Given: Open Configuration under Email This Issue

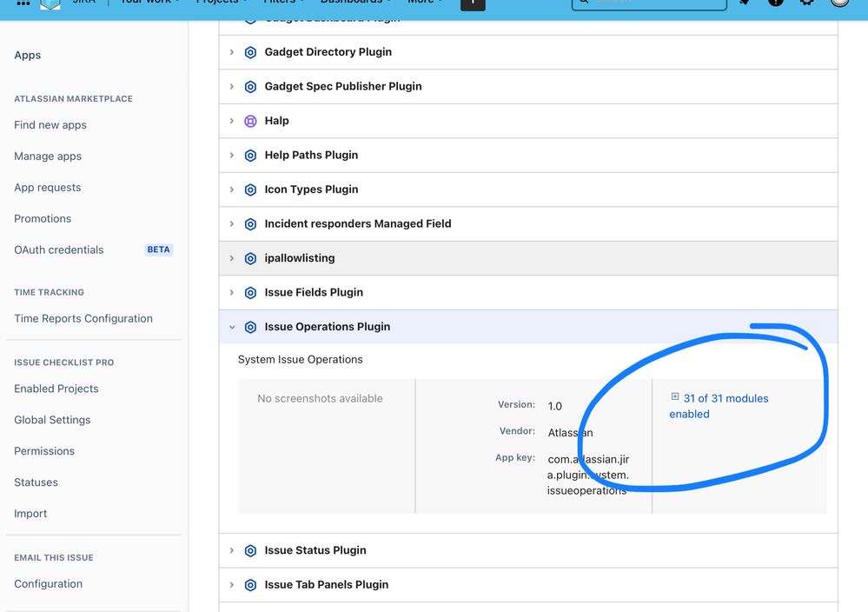Looking at the screenshot, I should coord(48,584).
